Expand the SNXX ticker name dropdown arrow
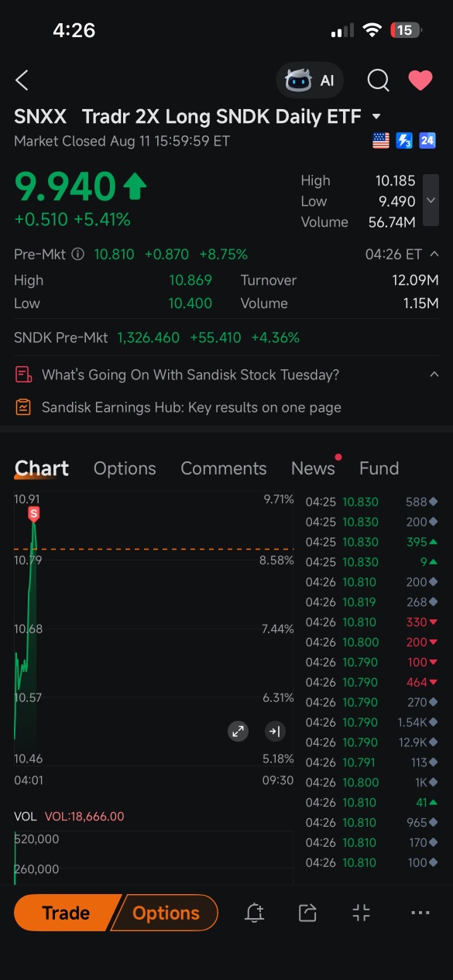 (376, 117)
